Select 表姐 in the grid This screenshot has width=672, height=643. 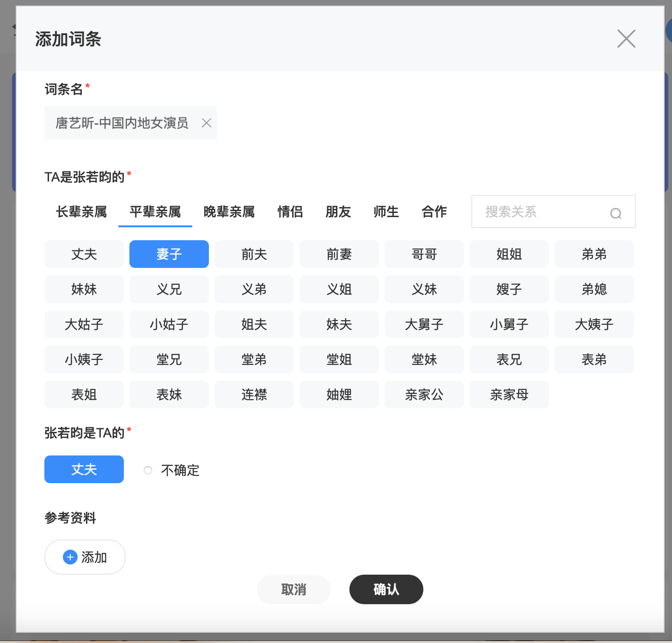tap(84, 394)
